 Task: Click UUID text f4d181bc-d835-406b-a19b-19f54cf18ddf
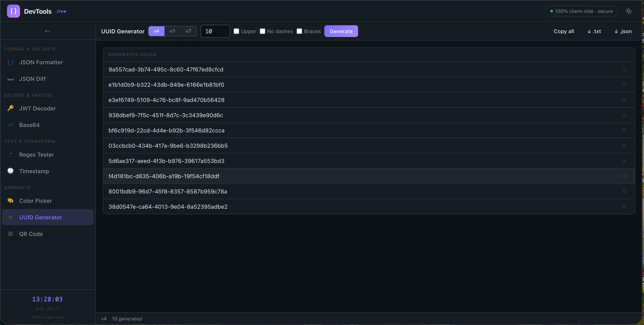(x=164, y=176)
